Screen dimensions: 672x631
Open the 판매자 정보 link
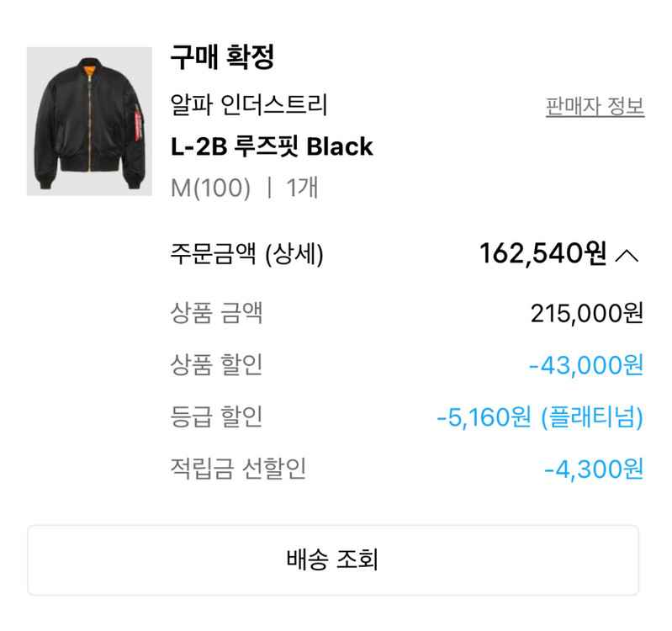pyautogui.click(x=595, y=108)
